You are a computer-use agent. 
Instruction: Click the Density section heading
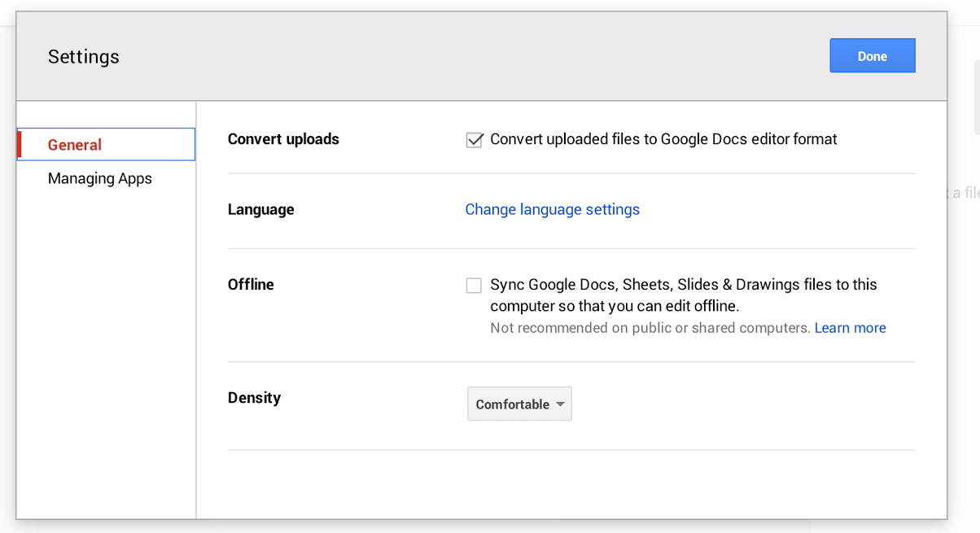tap(254, 398)
